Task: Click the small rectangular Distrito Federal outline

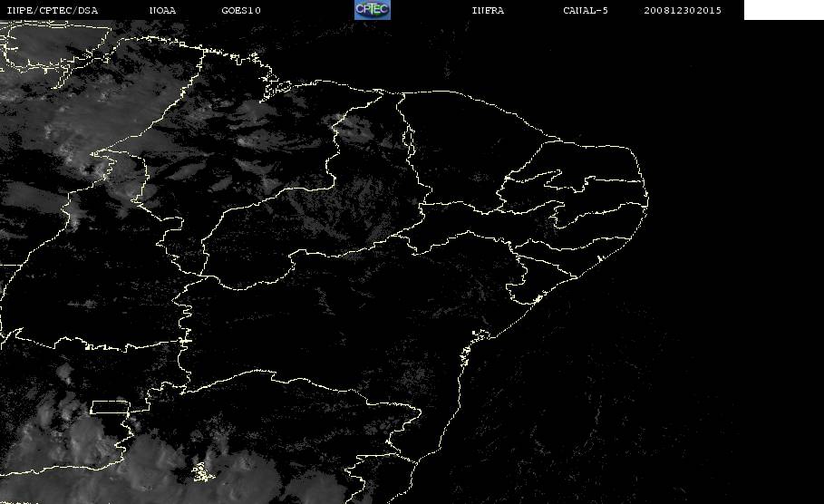Action: click(x=110, y=407)
